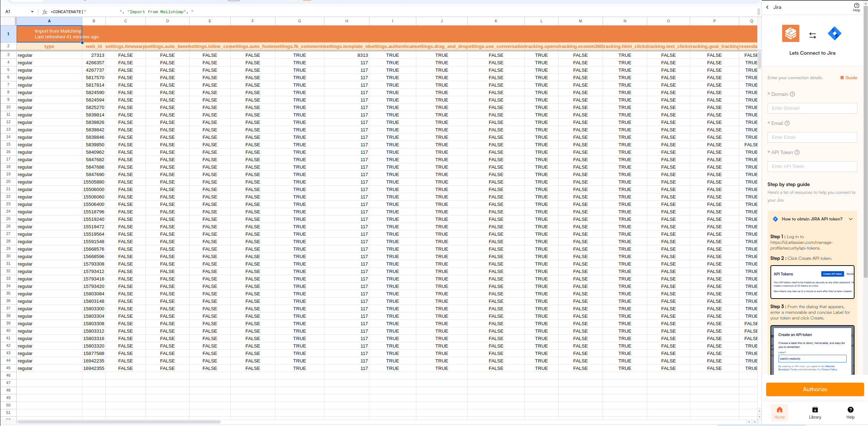The image size is (868, 426).
Task: Open the cell Name box dropdown arrow
Action: pyautogui.click(x=32, y=12)
